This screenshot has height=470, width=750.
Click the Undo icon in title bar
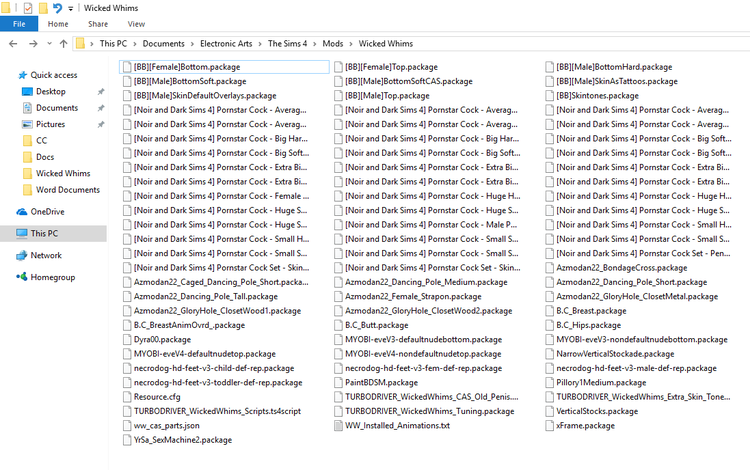(x=57, y=8)
